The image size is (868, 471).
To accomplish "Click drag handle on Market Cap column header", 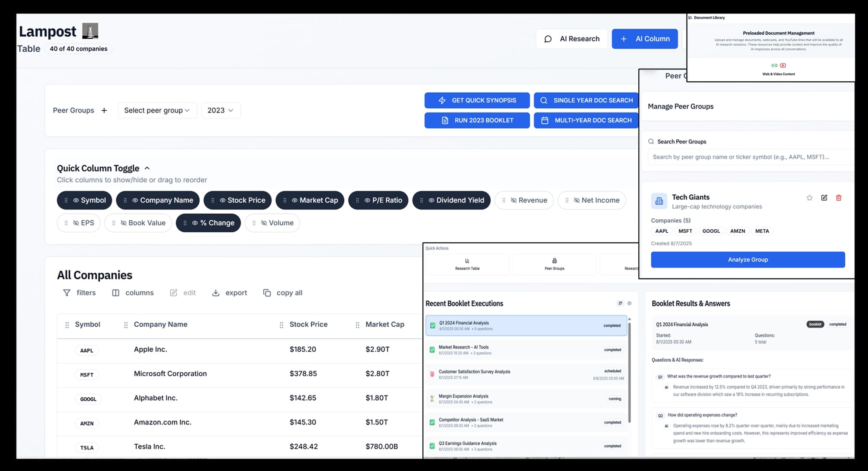I will 357,325.
